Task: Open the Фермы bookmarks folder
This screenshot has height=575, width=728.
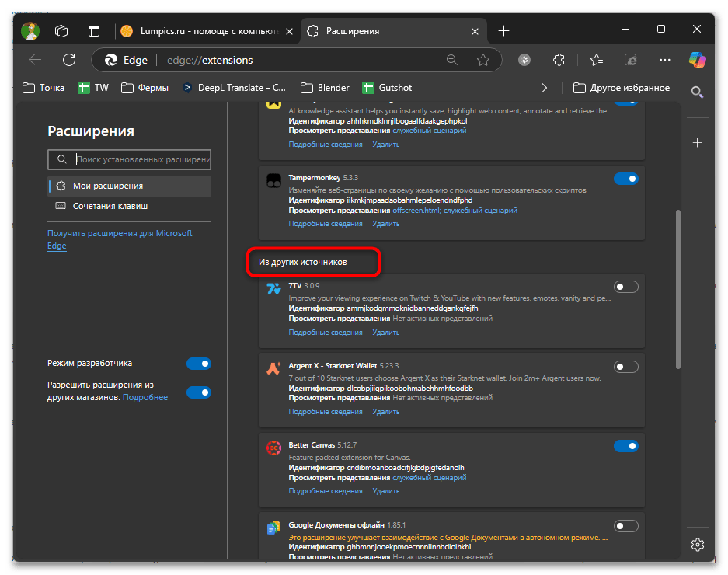Action: [x=145, y=88]
